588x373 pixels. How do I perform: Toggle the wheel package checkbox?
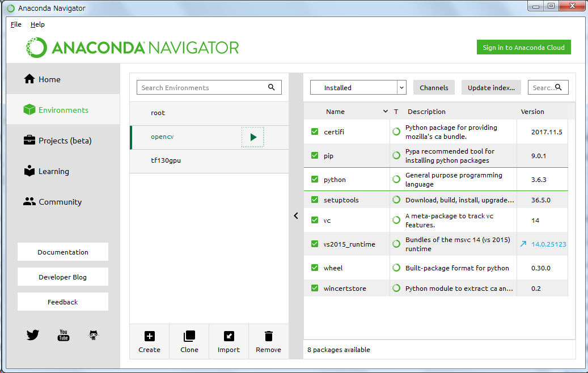[315, 268]
